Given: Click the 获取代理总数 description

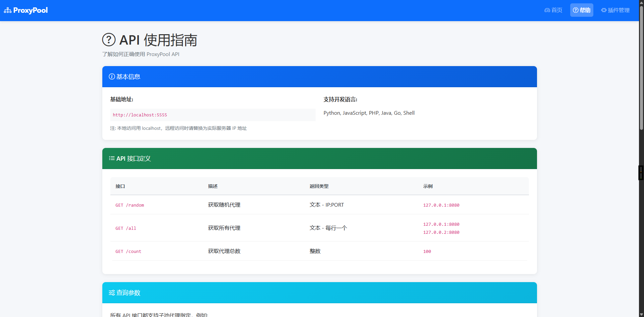Looking at the screenshot, I should click(224, 251).
